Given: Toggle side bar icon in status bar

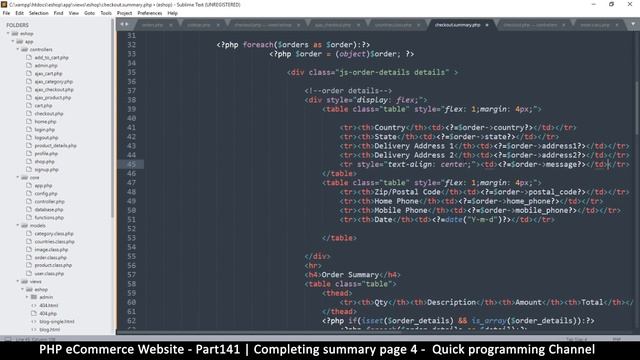Looking at the screenshot, I should tap(7, 339).
